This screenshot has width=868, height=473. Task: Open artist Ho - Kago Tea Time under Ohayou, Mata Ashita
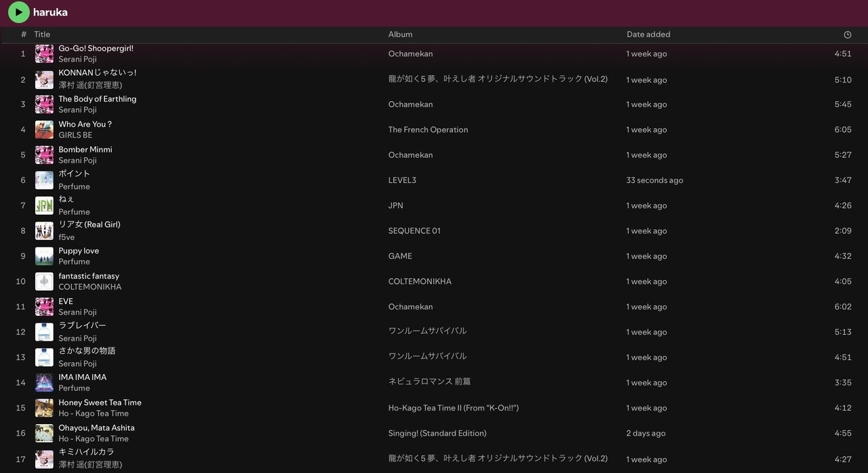(x=94, y=439)
